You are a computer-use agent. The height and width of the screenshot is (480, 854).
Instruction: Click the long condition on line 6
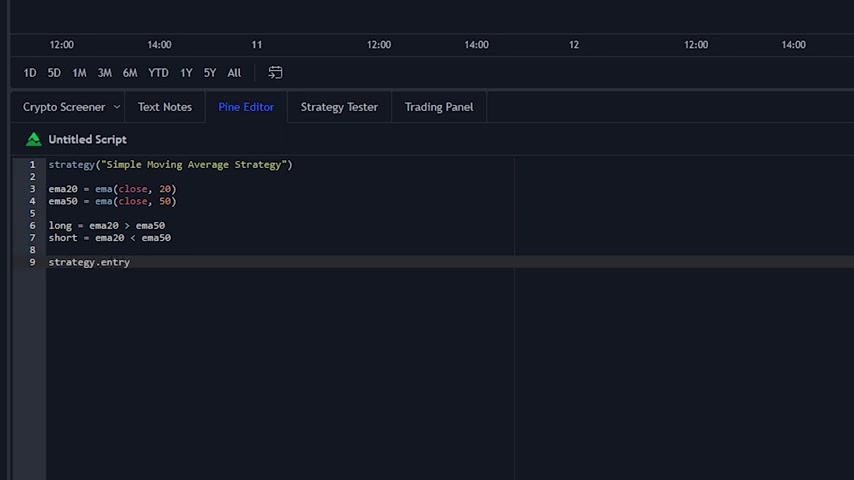pyautogui.click(x=107, y=226)
